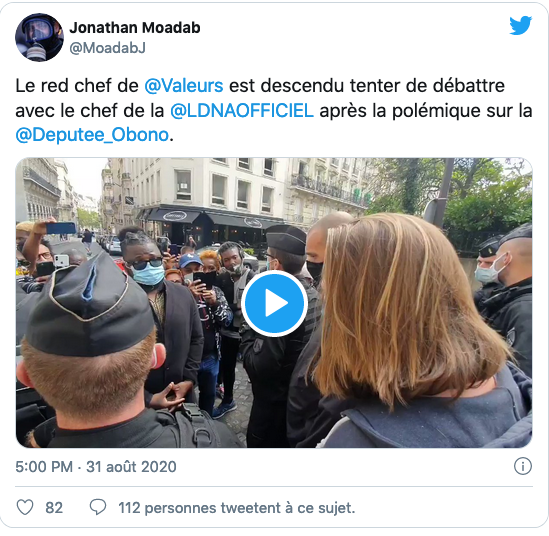This screenshot has height=536, width=549.
Task: Play the embedded tweet video
Action: pyautogui.click(x=274, y=303)
